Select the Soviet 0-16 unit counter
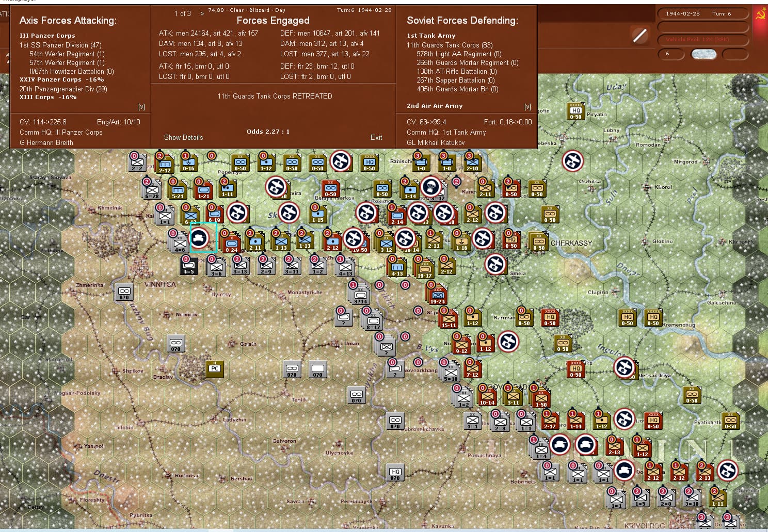 [x=189, y=163]
